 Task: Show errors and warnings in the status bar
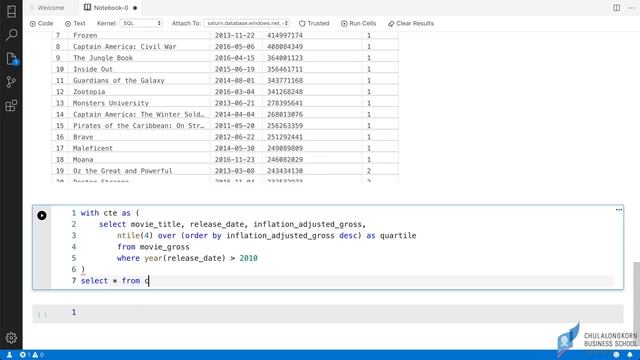(32, 355)
